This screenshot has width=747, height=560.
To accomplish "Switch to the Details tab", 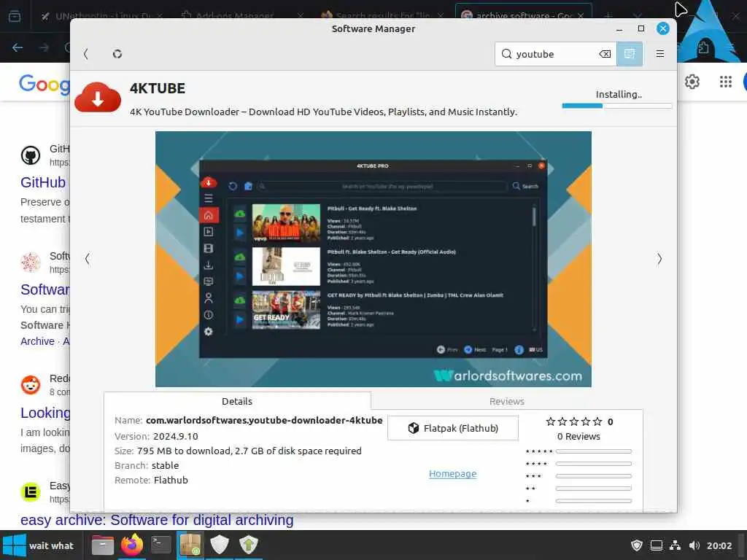I will point(237,402).
